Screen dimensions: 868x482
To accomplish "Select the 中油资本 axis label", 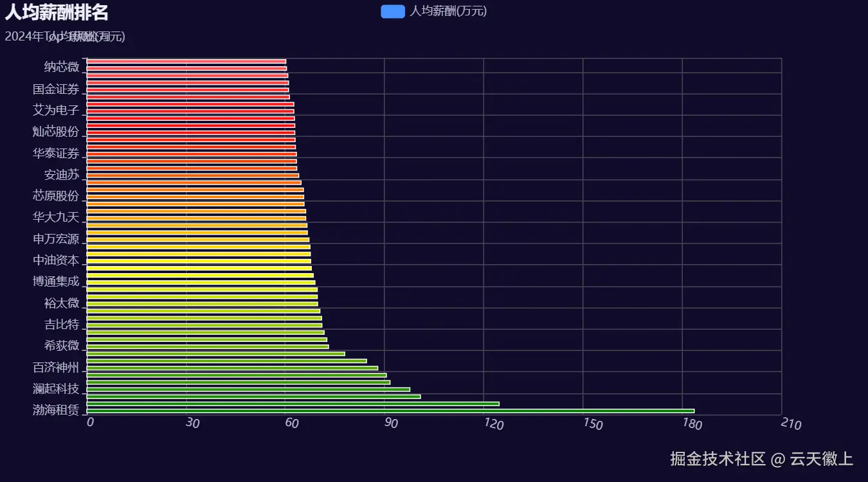I will click(56, 260).
